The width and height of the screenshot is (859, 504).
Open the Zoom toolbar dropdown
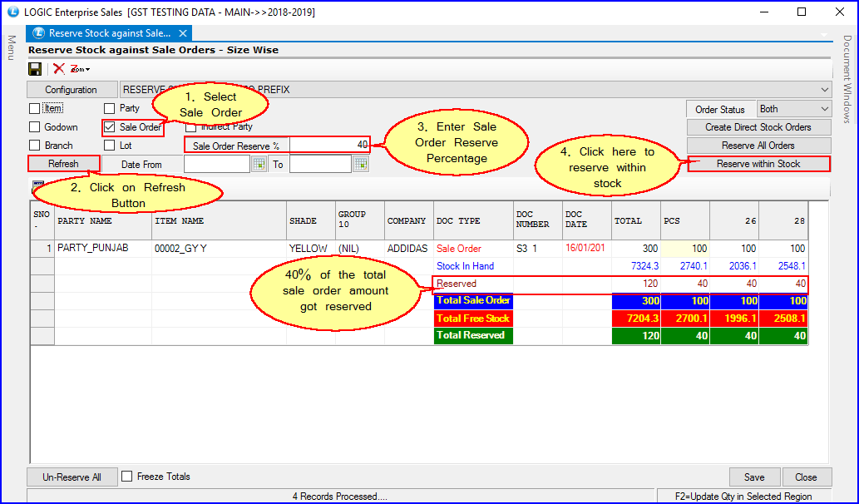(80, 69)
